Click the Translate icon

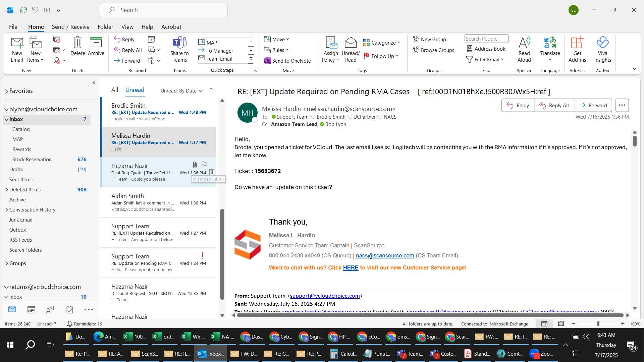[x=550, y=50]
